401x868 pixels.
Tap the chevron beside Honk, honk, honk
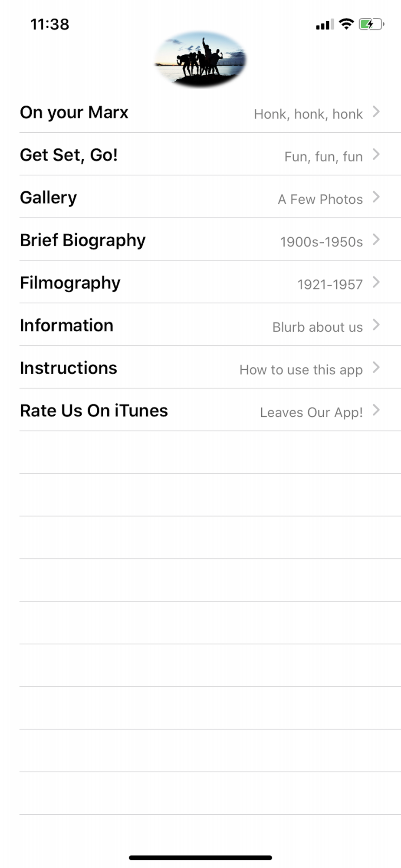376,112
